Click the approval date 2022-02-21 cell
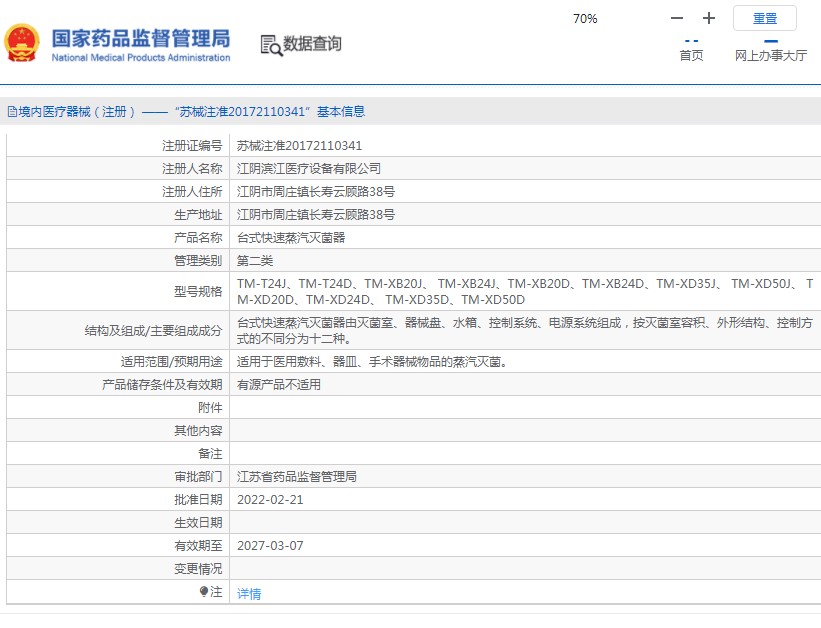This screenshot has height=628, width=821. click(x=269, y=499)
